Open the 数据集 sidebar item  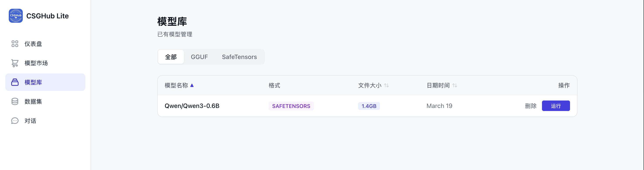tap(33, 101)
